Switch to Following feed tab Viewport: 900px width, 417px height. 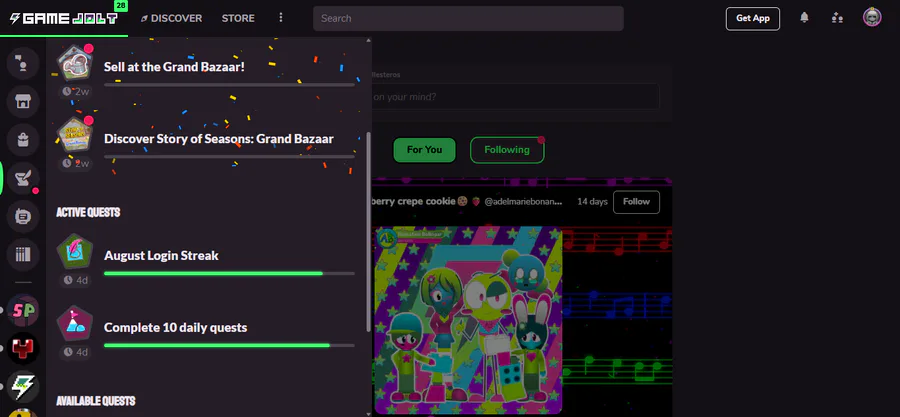coord(507,150)
